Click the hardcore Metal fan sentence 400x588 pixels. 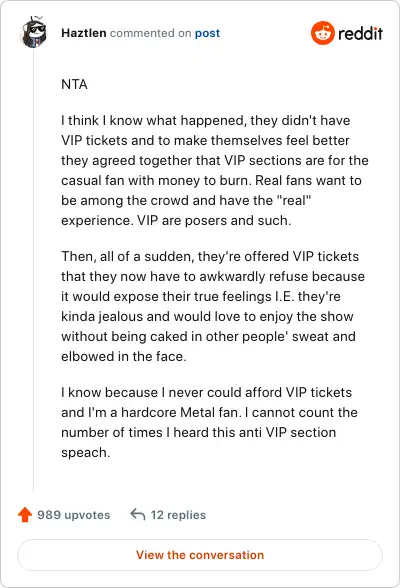point(150,412)
